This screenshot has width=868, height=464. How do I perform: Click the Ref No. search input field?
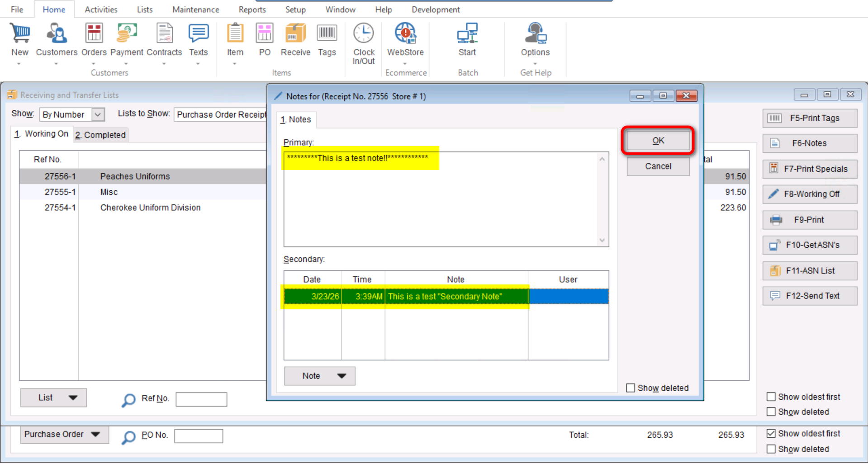(201, 399)
